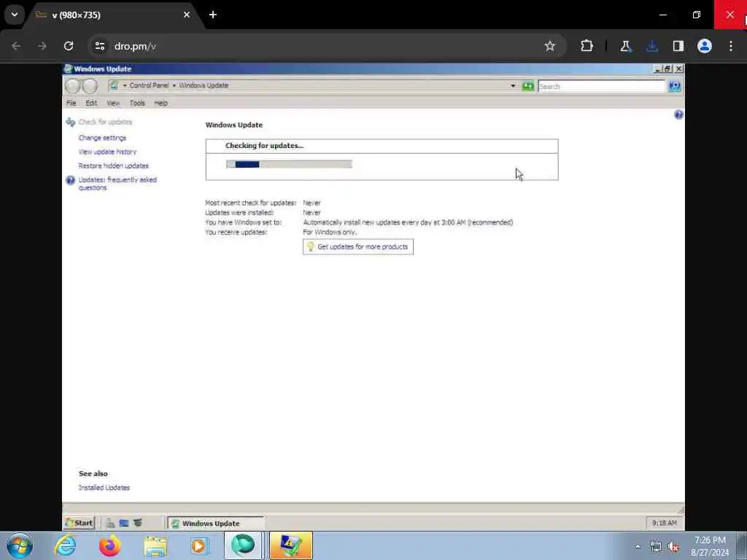Open File Explorer from taskbar
The image size is (747, 560).
[155, 545]
